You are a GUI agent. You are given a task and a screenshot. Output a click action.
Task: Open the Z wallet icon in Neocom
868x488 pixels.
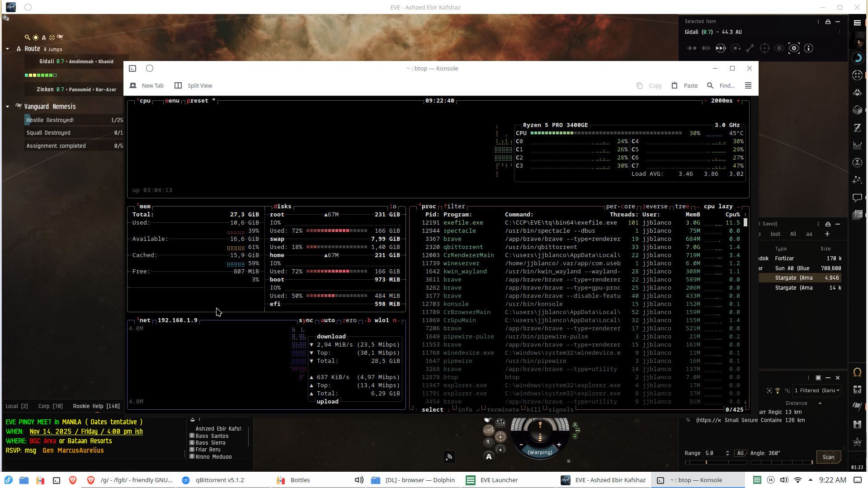(x=857, y=128)
